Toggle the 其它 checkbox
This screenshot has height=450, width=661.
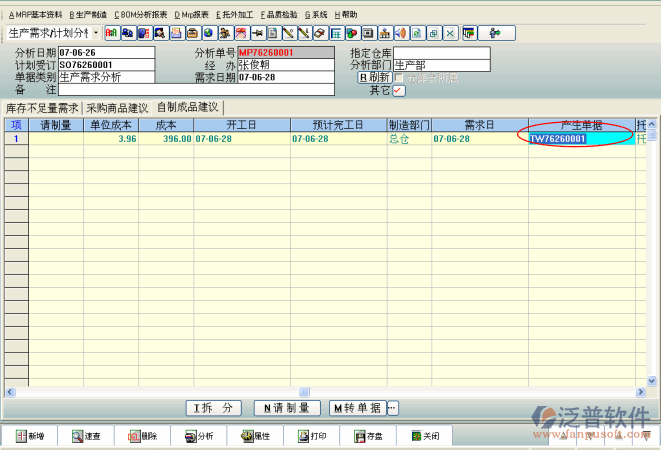[399, 90]
